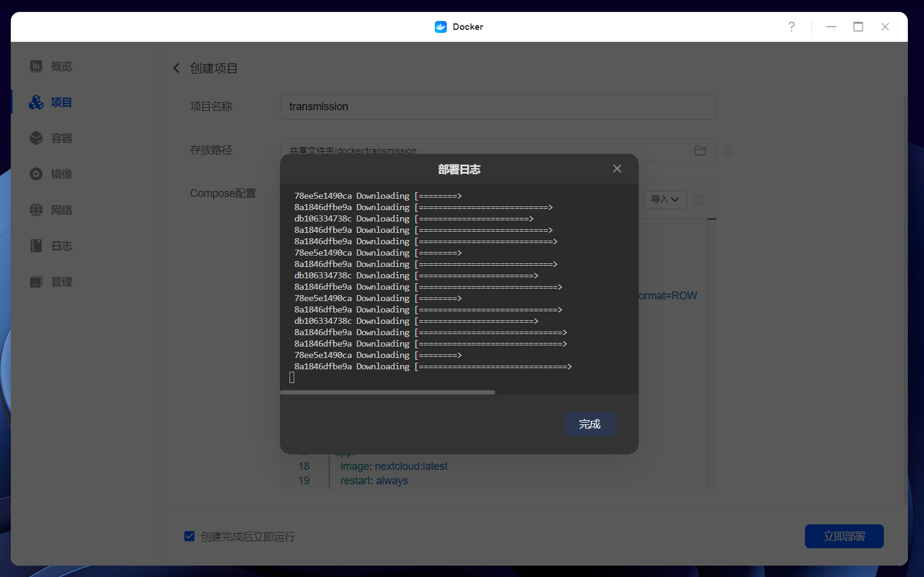Click the 完成 button in deployment log

pos(590,424)
